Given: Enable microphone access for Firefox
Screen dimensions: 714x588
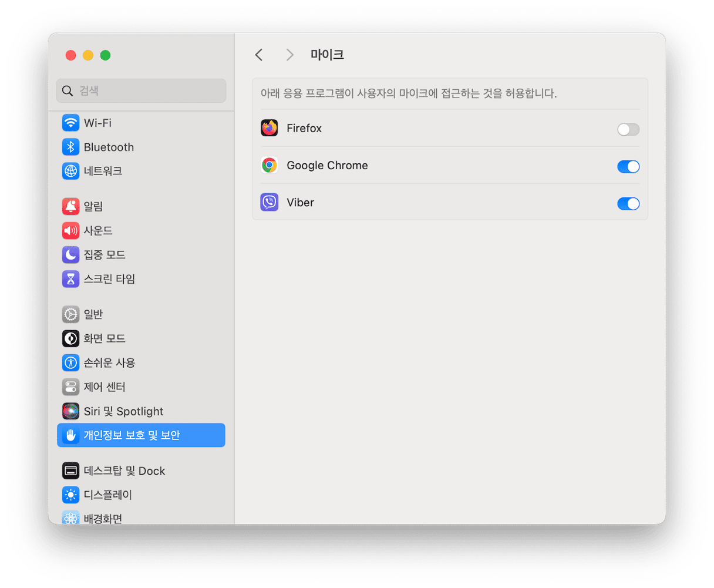Looking at the screenshot, I should 628,129.
